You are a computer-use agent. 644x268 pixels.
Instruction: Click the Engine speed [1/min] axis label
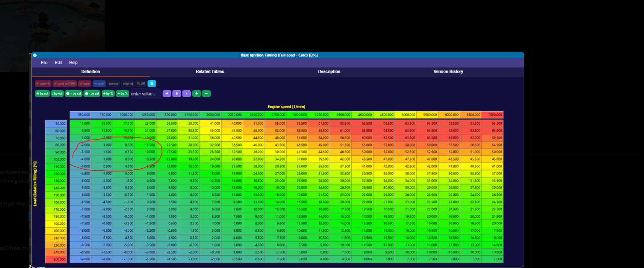pyautogui.click(x=286, y=107)
